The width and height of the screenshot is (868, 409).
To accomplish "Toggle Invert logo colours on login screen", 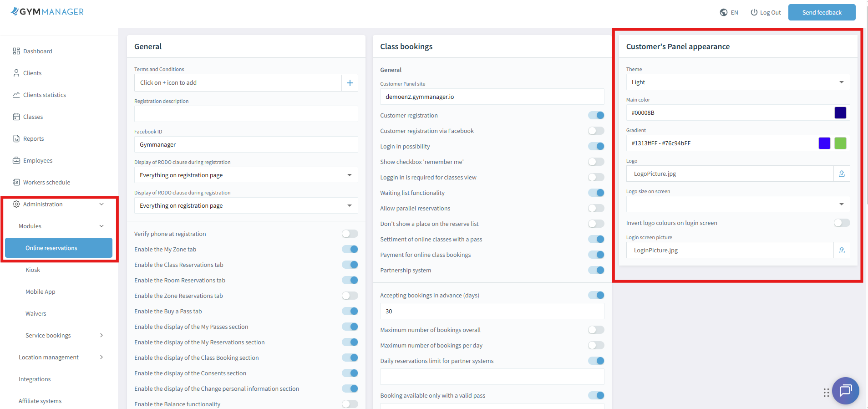I will coord(842,223).
